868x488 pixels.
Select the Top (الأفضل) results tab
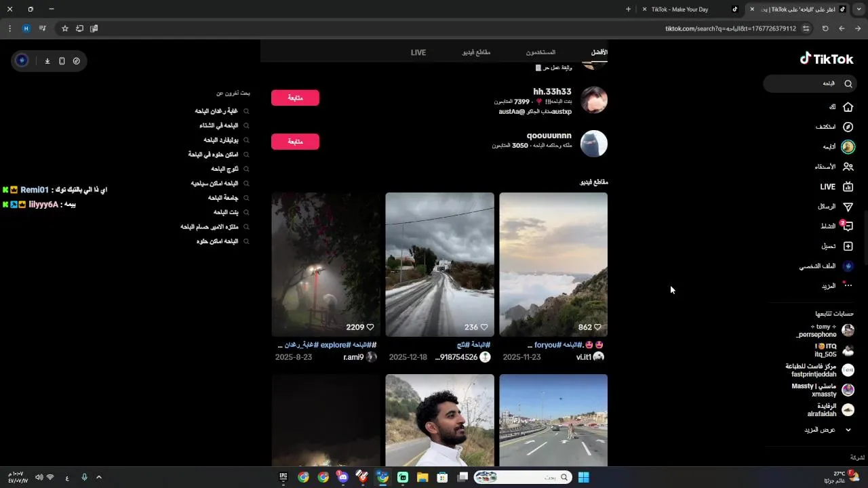599,52
